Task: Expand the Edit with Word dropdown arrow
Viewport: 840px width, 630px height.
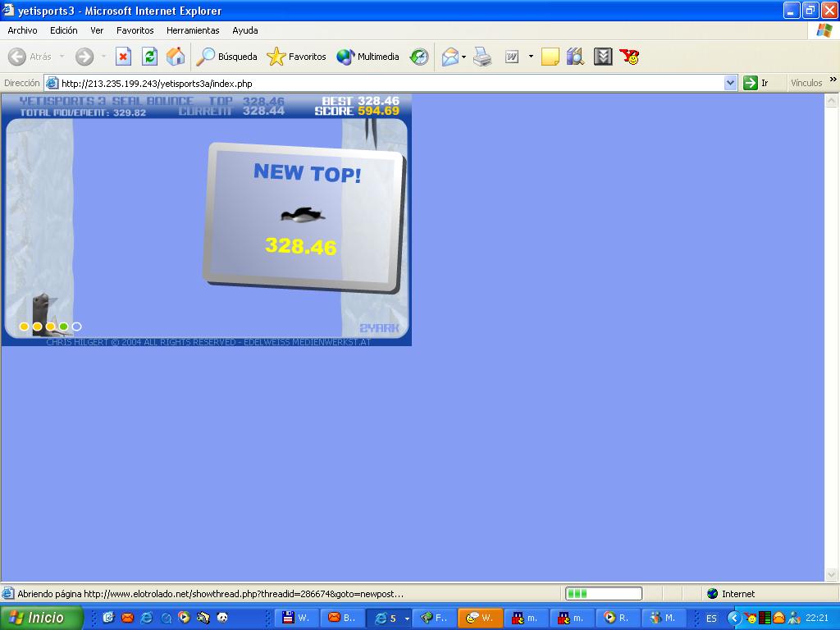Action: click(531, 57)
